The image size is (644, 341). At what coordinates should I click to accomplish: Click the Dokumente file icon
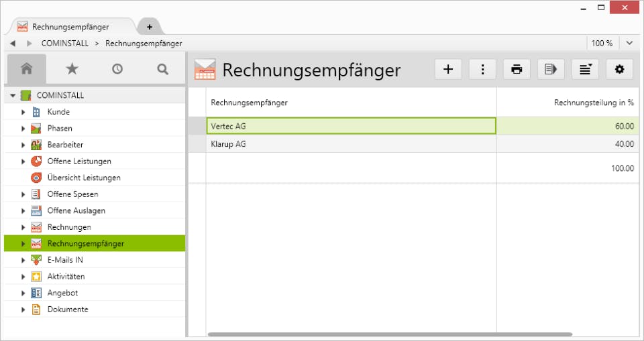pyautogui.click(x=36, y=310)
